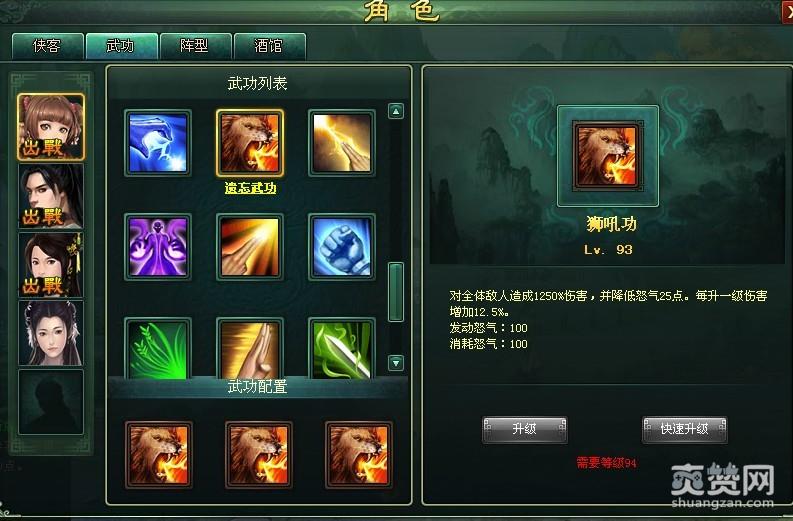793x521 pixels.
Task: Click the 升级 upgrade button
Action: coord(524,429)
